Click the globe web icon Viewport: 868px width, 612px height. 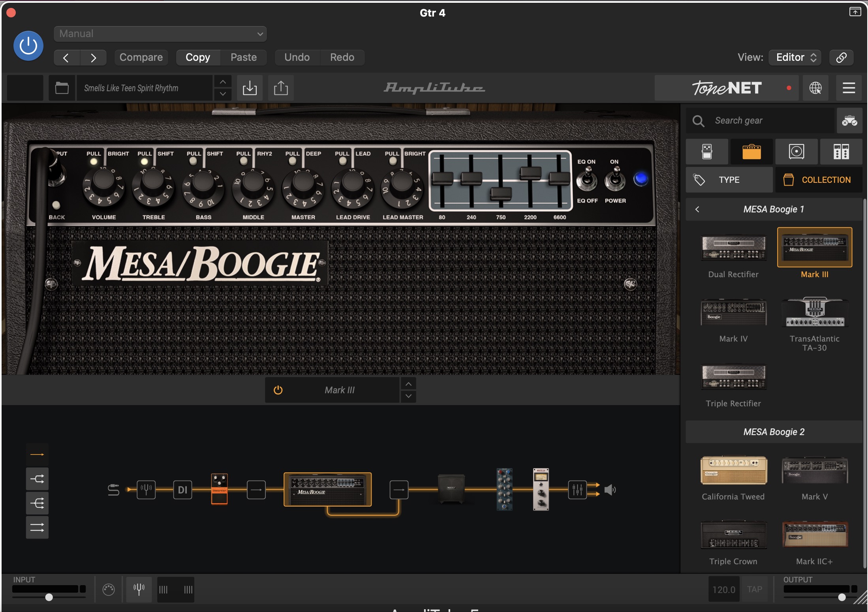(x=815, y=88)
